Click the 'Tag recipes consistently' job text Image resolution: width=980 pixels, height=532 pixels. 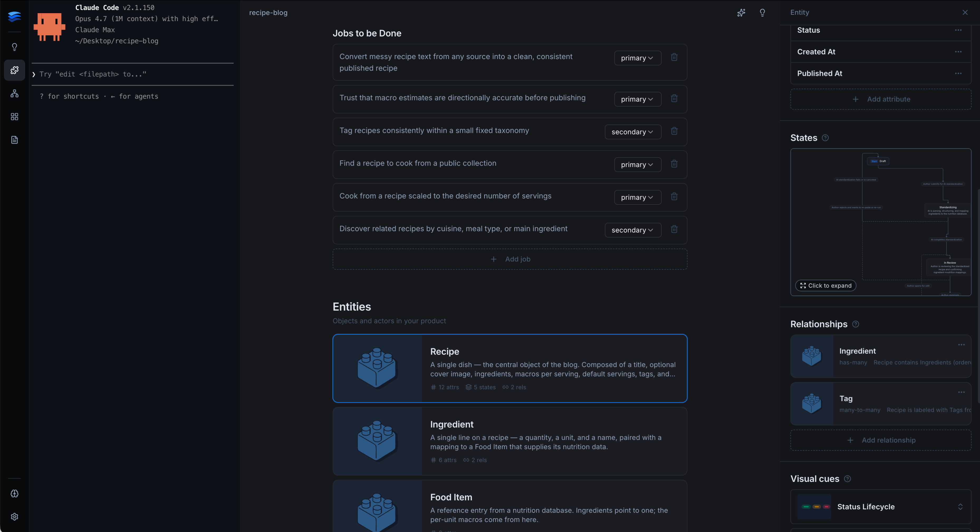pos(434,130)
